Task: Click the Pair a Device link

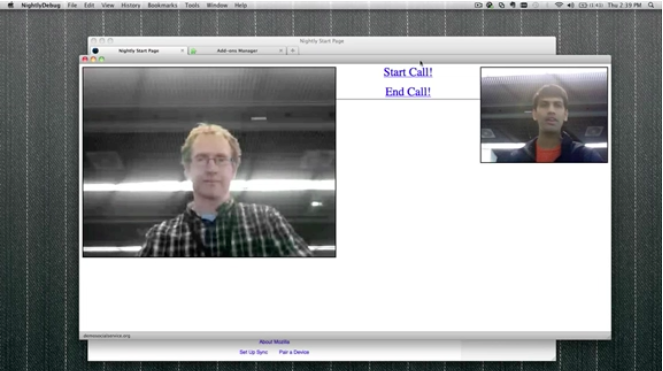Action: [294, 352]
